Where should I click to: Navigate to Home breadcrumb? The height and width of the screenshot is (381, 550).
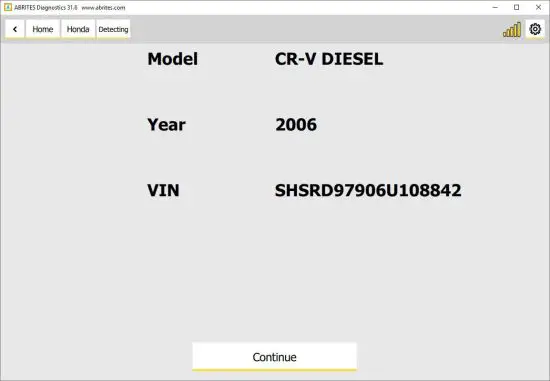(42, 29)
